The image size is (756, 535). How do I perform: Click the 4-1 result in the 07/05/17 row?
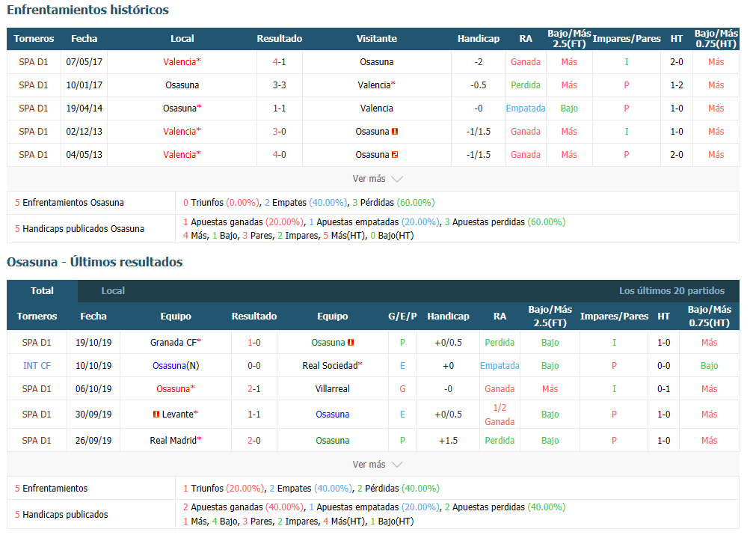point(279,62)
